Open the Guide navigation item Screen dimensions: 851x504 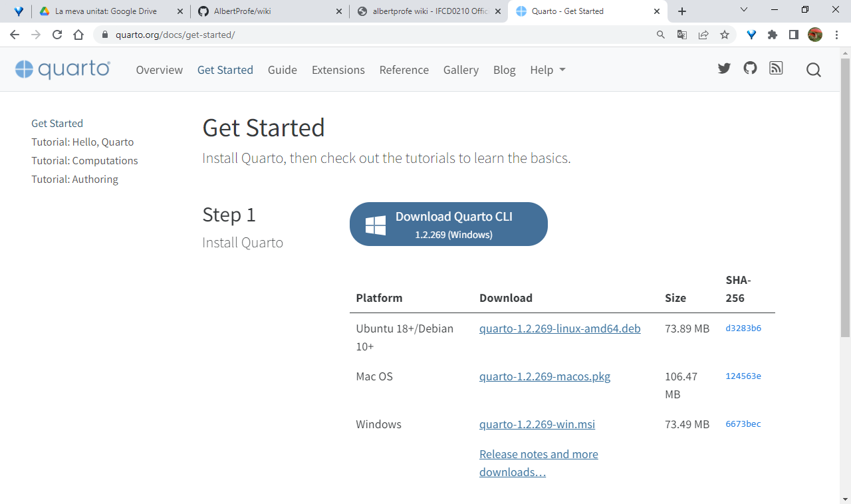282,70
